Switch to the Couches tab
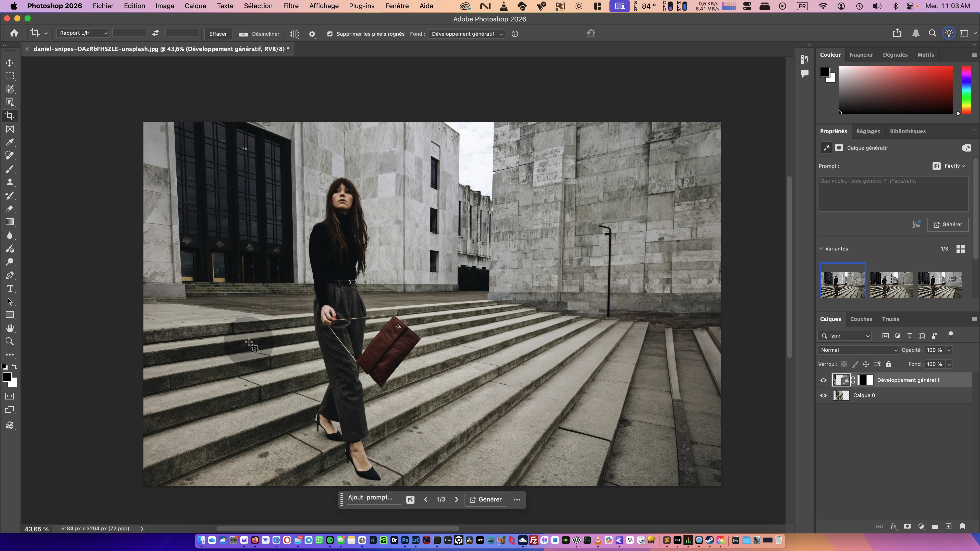Viewport: 980px width, 551px height. coord(861,319)
